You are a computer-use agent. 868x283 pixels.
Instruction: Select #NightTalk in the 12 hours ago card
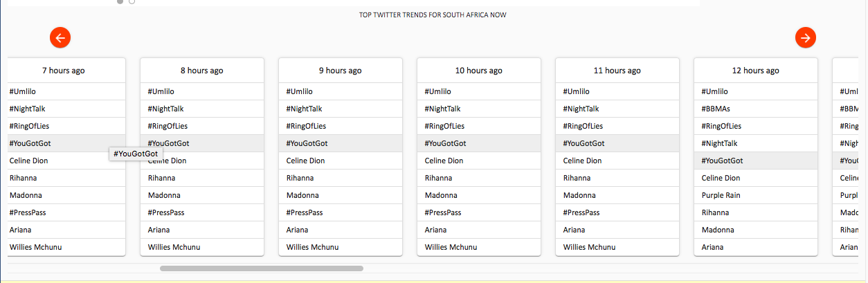click(x=719, y=143)
